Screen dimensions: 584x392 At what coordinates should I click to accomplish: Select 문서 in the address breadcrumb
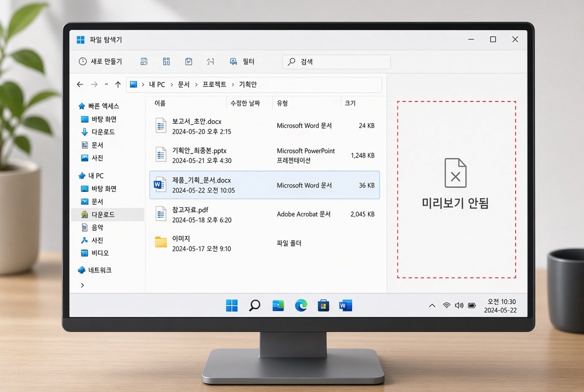(x=183, y=84)
